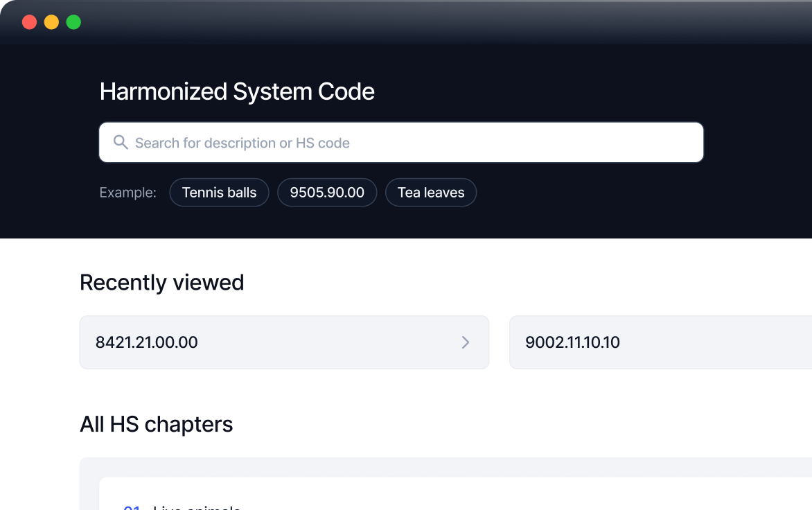Screen dimensions: 812x510
Task: Open recently viewed code 8421.21.00.00
Action: point(284,342)
